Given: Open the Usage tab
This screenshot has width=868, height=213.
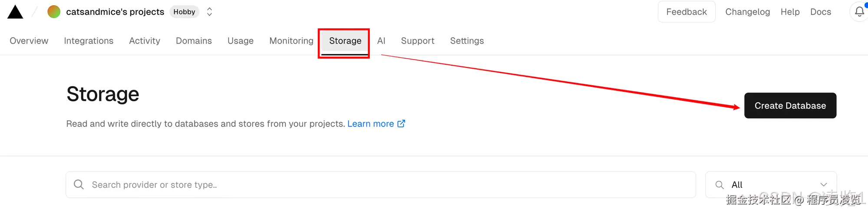Looking at the screenshot, I should [x=240, y=41].
